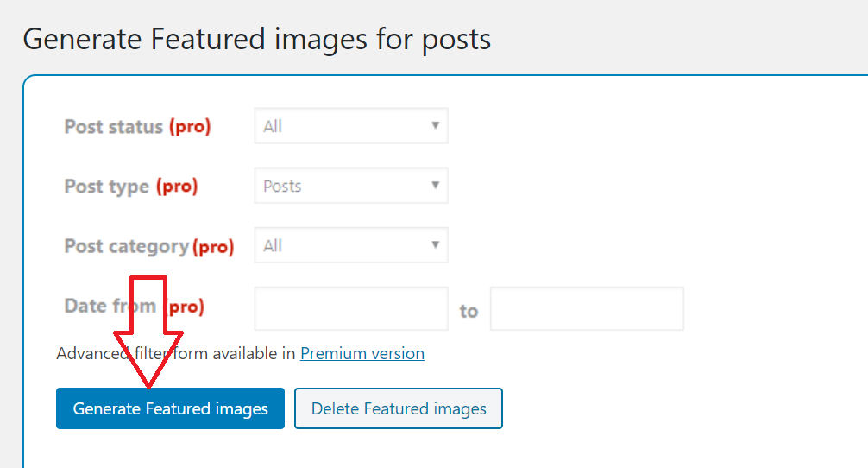This screenshot has width=868, height=468.
Task: Select the Post status label text
Action: 114,127
